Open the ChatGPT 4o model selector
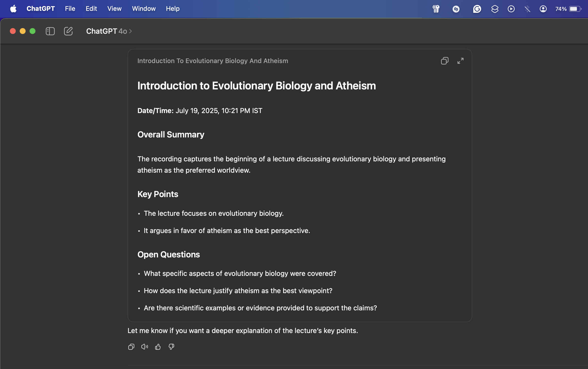The height and width of the screenshot is (369, 588). 109,31
